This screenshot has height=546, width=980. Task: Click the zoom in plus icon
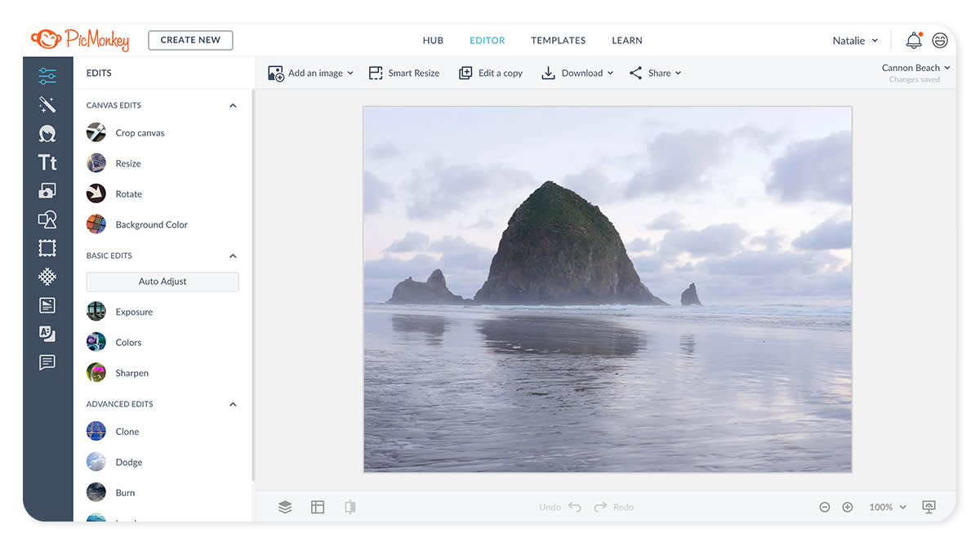[848, 507]
